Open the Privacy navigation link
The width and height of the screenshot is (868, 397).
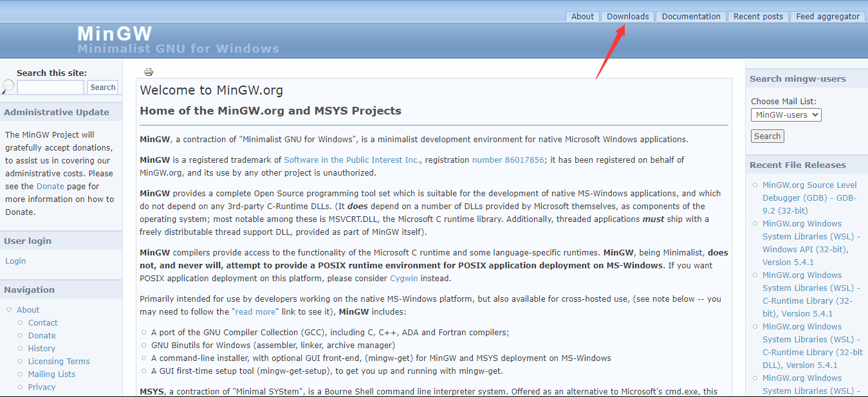(x=42, y=387)
